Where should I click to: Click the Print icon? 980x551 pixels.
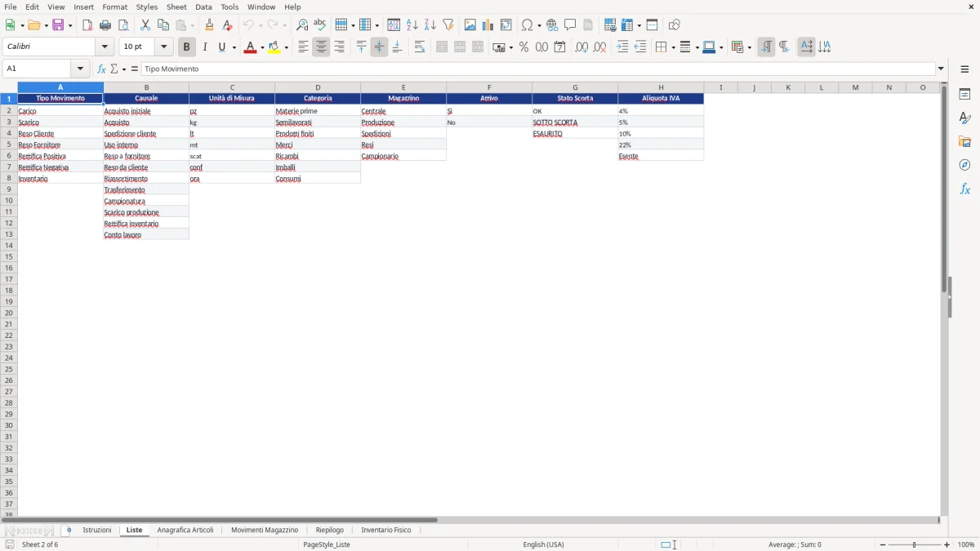[105, 25]
